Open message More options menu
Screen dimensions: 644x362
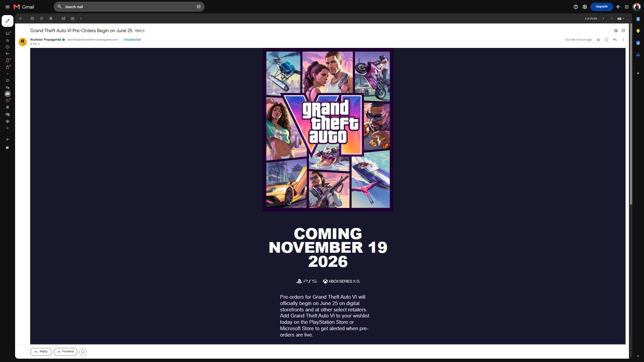[623, 40]
